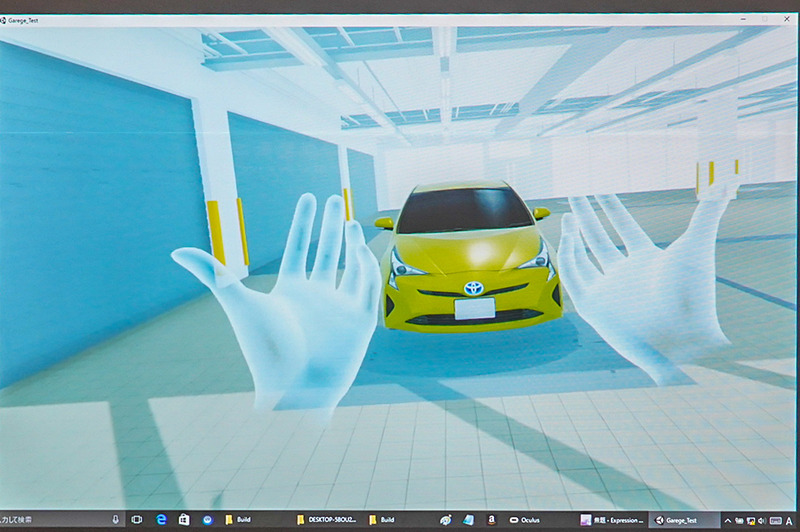Open the second Build folder window

[382, 520]
